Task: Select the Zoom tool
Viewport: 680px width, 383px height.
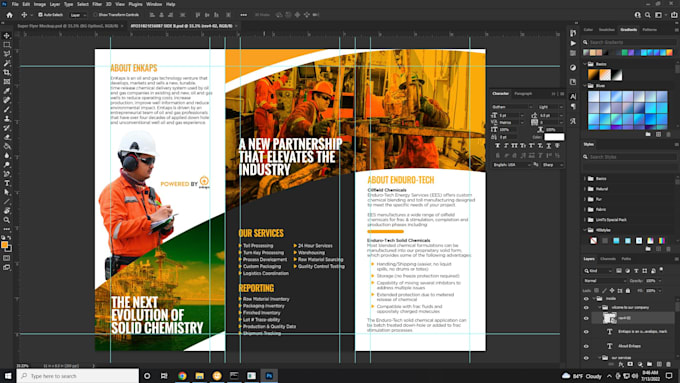Action: 7,220
